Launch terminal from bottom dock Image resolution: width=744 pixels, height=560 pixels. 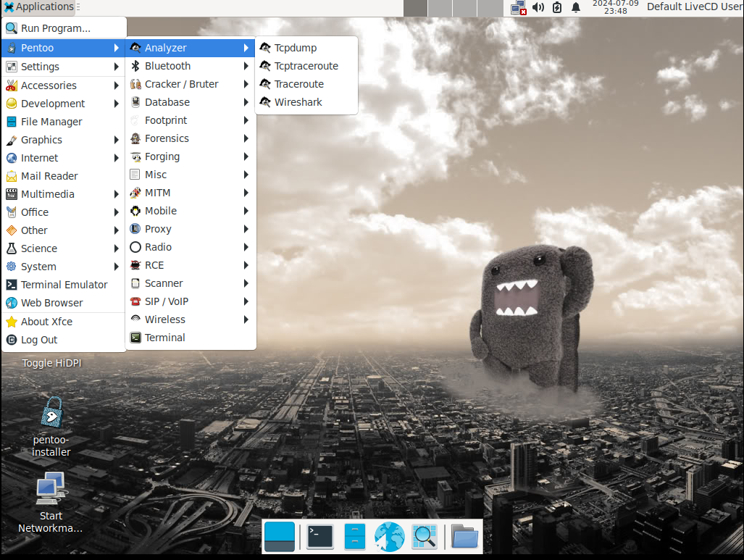click(319, 537)
